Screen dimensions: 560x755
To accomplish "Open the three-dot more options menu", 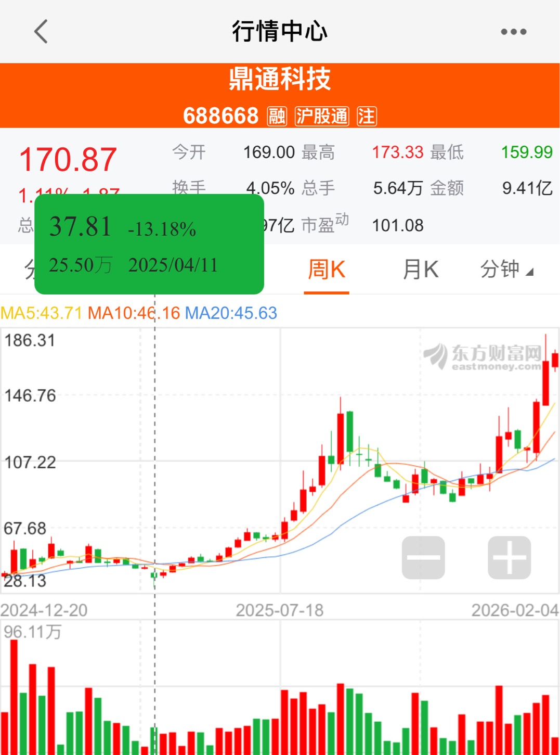I will [x=513, y=32].
